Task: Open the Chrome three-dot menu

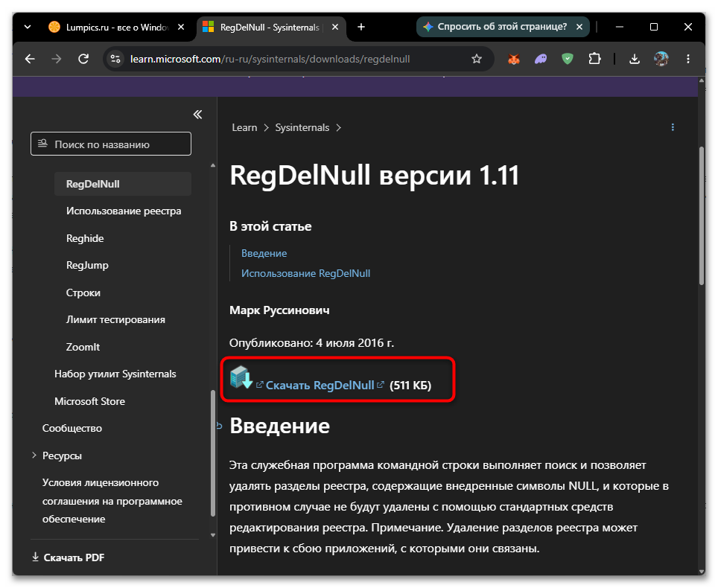Action: point(687,59)
